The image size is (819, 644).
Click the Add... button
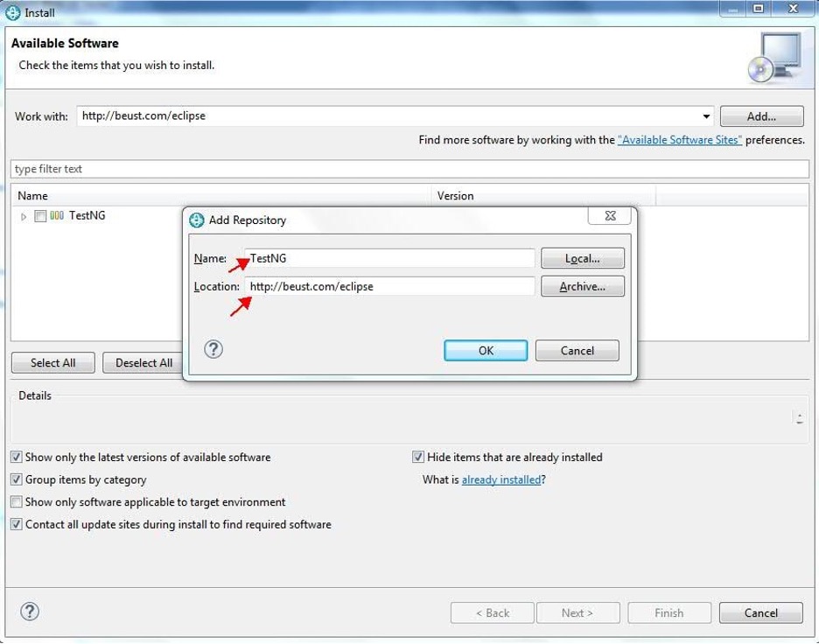point(761,116)
